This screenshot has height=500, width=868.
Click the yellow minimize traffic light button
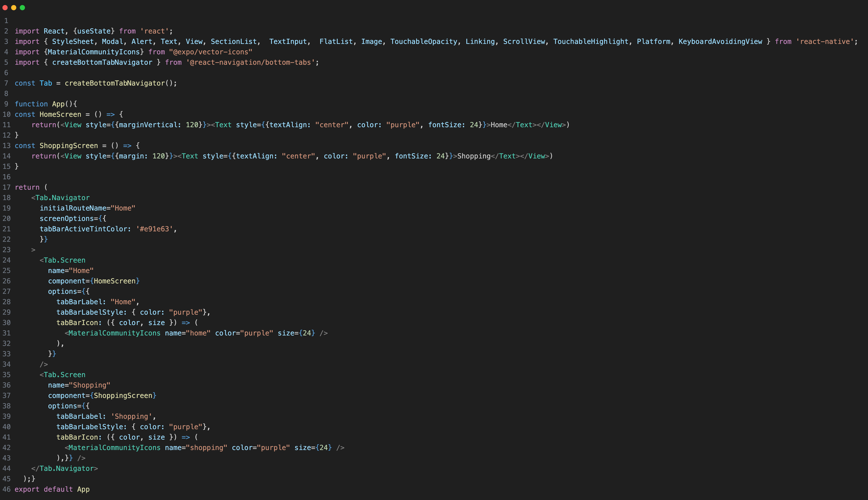pos(14,8)
